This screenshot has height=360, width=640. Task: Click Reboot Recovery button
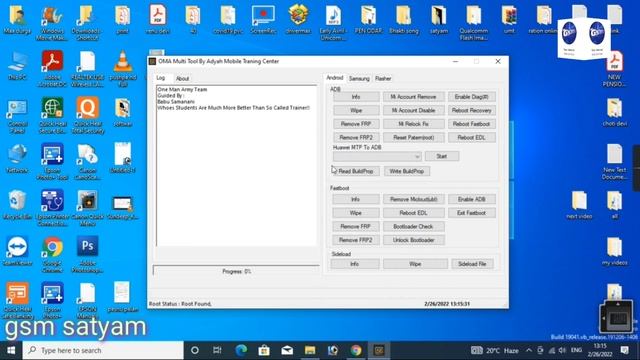tap(471, 110)
